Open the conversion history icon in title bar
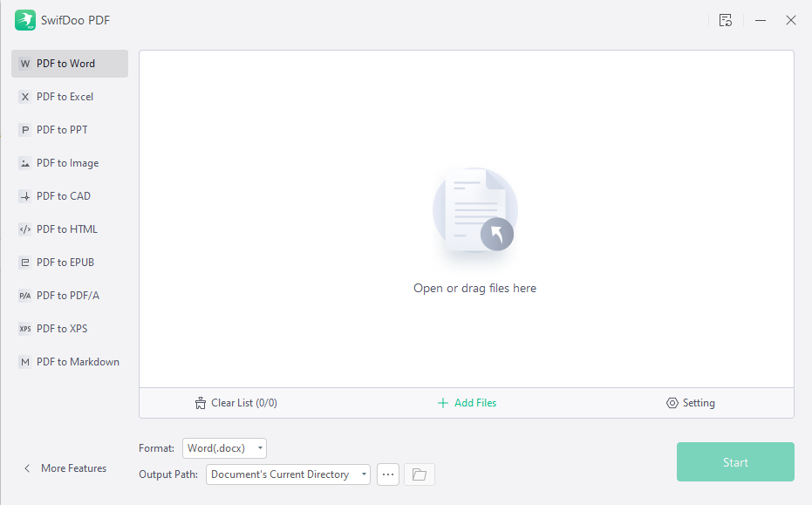 [x=725, y=20]
